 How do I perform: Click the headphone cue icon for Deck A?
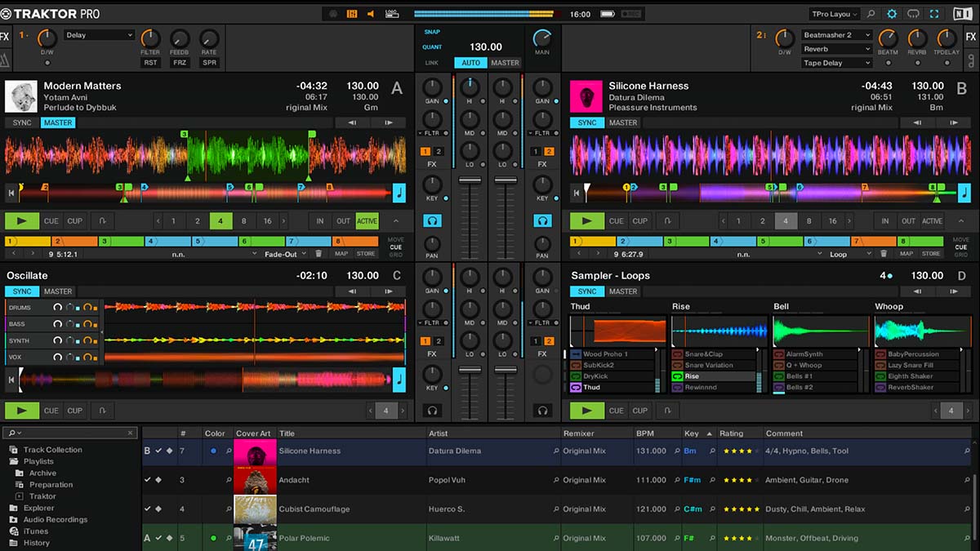point(432,220)
